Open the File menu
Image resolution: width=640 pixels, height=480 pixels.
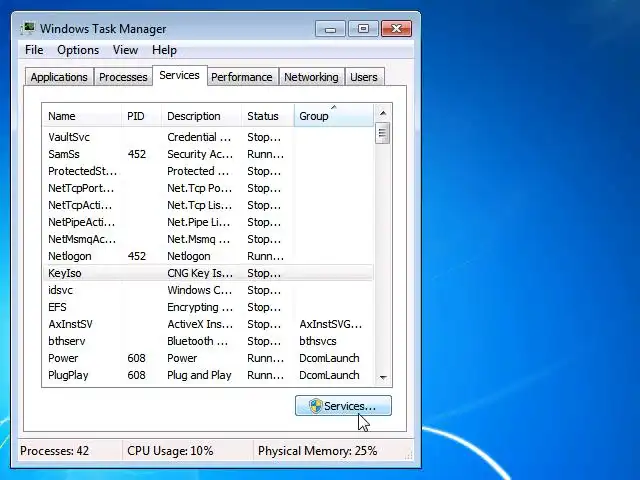(x=34, y=50)
